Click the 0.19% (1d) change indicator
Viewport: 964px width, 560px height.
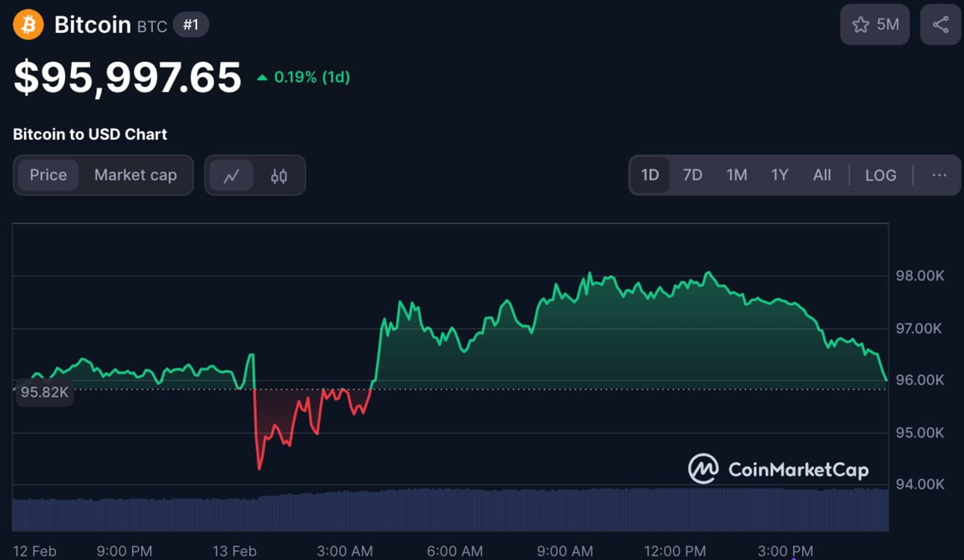tap(303, 77)
